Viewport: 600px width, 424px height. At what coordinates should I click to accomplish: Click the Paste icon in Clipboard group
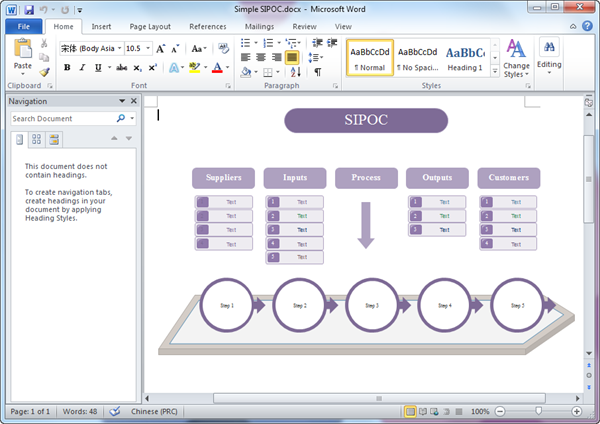point(22,50)
